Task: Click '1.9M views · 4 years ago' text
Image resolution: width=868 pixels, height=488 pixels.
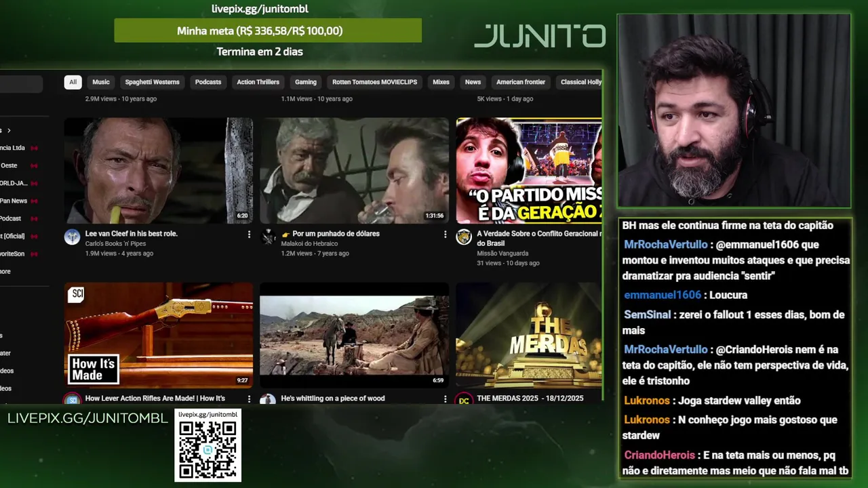Action: (x=119, y=253)
